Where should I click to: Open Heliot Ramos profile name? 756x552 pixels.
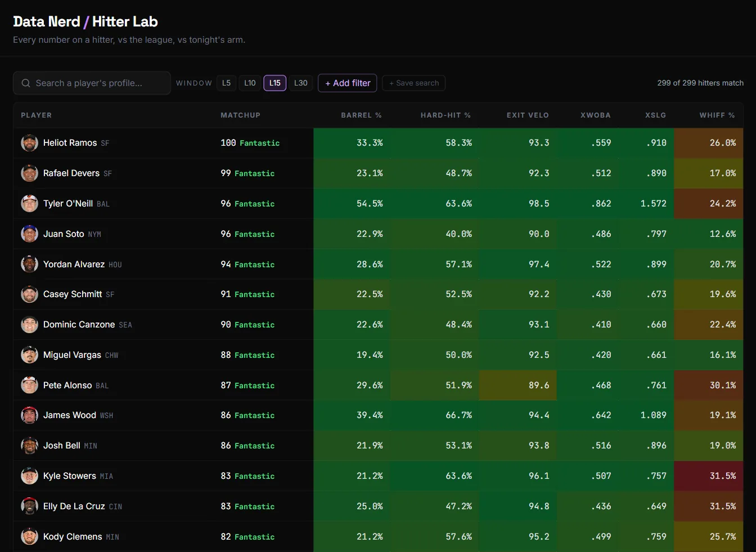tap(70, 143)
